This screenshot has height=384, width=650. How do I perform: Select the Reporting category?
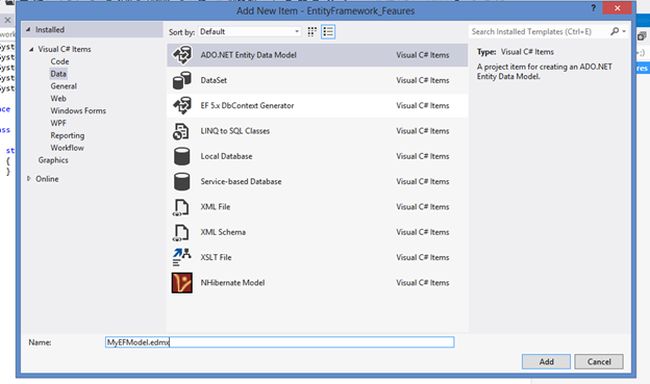tap(67, 136)
